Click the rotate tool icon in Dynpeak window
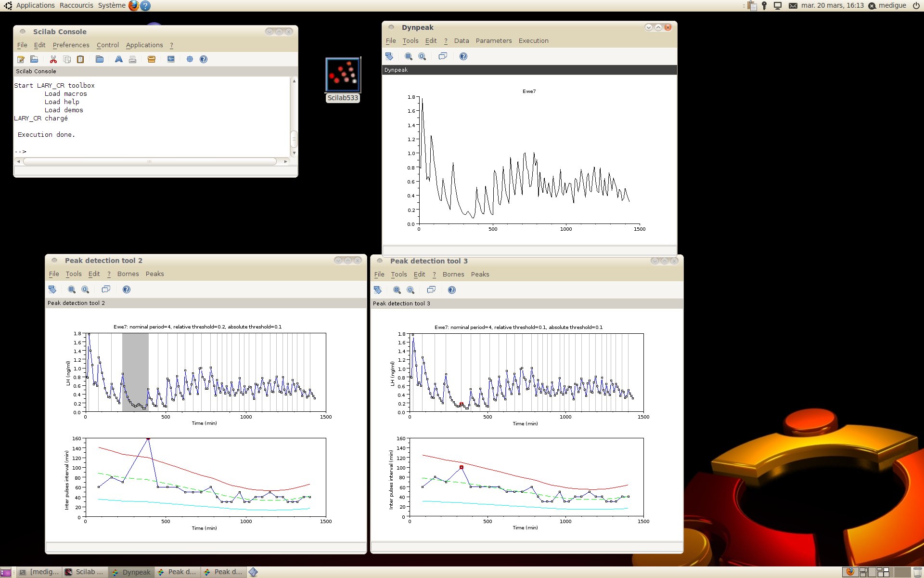 pyautogui.click(x=389, y=56)
